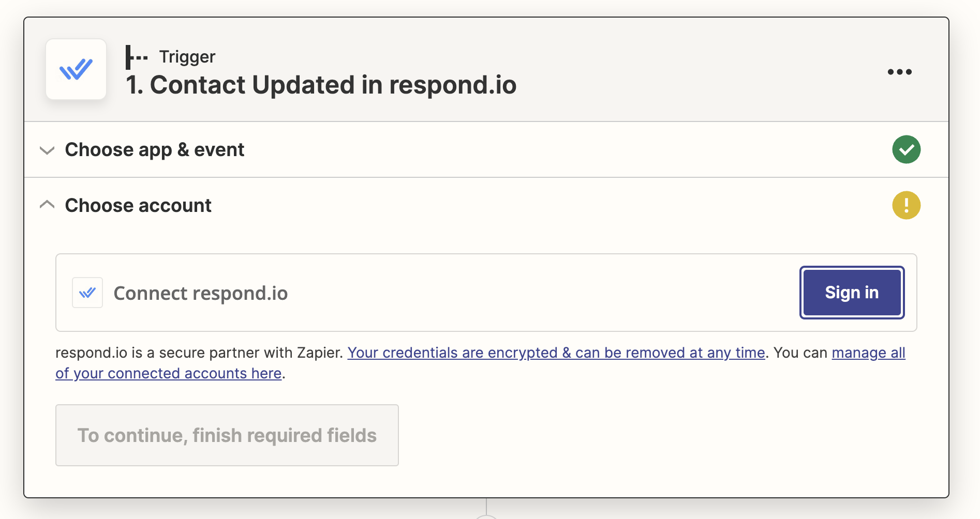980x519 pixels.
Task: Click the green checkmark status icon
Action: (906, 149)
